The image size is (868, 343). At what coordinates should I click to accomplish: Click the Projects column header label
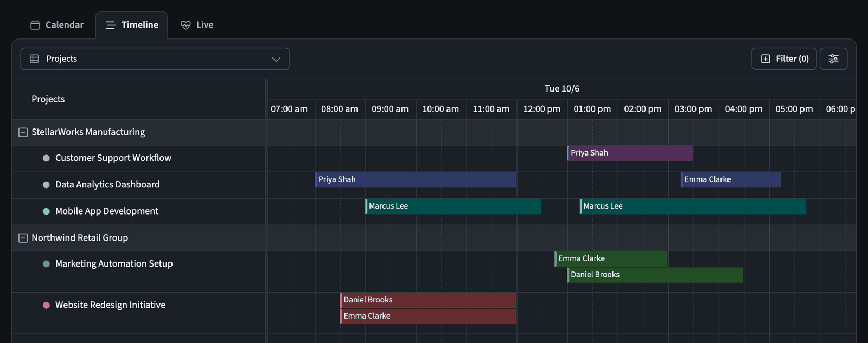tap(48, 99)
